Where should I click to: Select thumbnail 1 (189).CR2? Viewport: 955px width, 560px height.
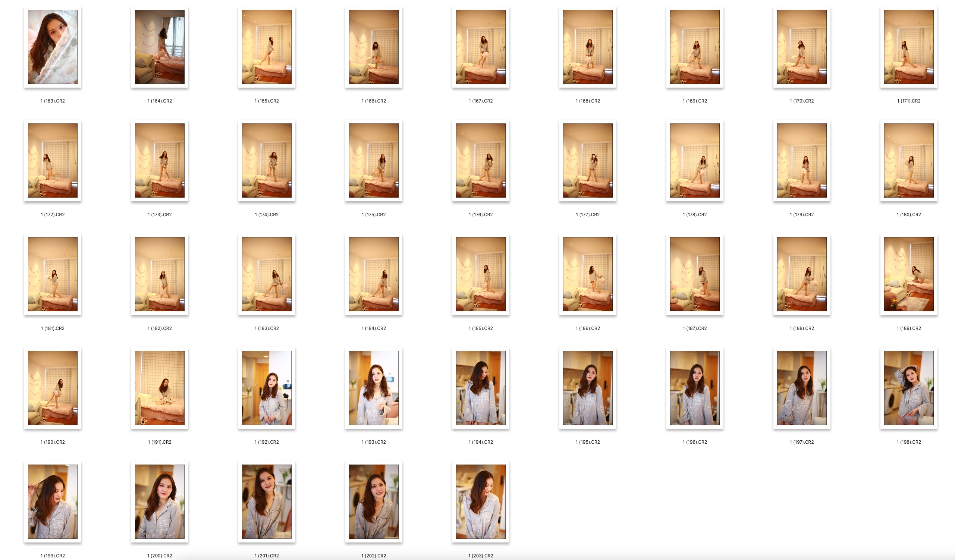(x=908, y=274)
